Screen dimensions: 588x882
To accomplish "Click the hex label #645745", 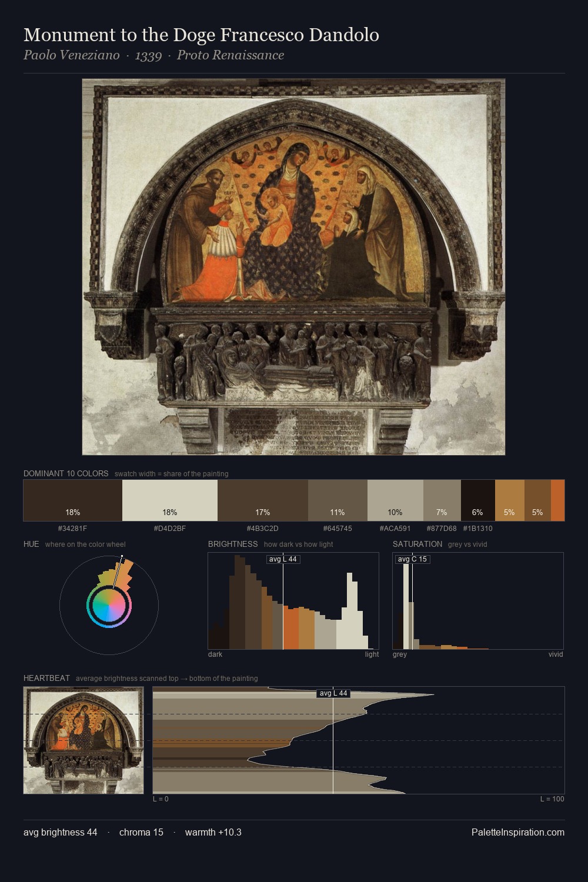I will (x=338, y=529).
